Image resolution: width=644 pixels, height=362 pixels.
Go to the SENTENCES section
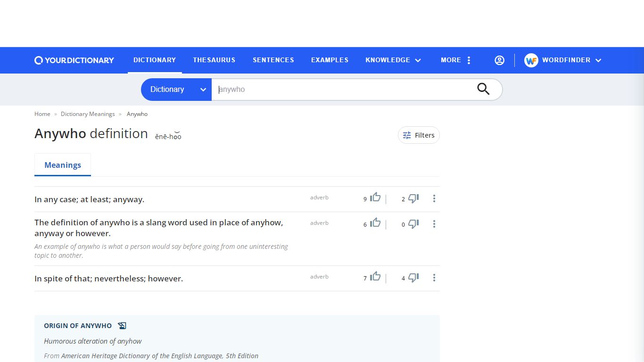(273, 60)
